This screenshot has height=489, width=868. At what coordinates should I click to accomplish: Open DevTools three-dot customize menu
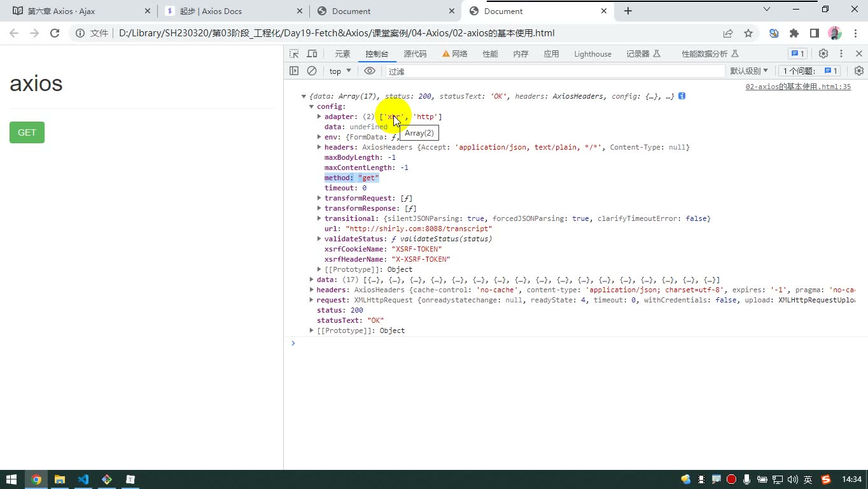click(x=841, y=54)
